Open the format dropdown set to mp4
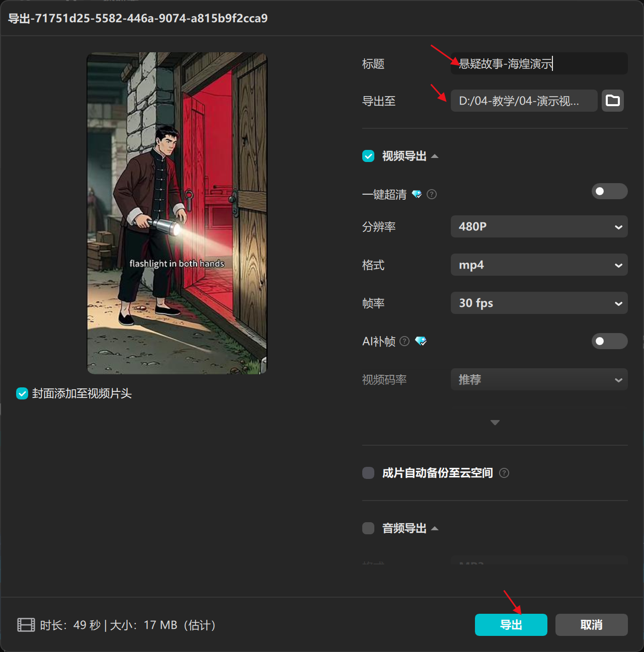The height and width of the screenshot is (652, 644). (539, 265)
